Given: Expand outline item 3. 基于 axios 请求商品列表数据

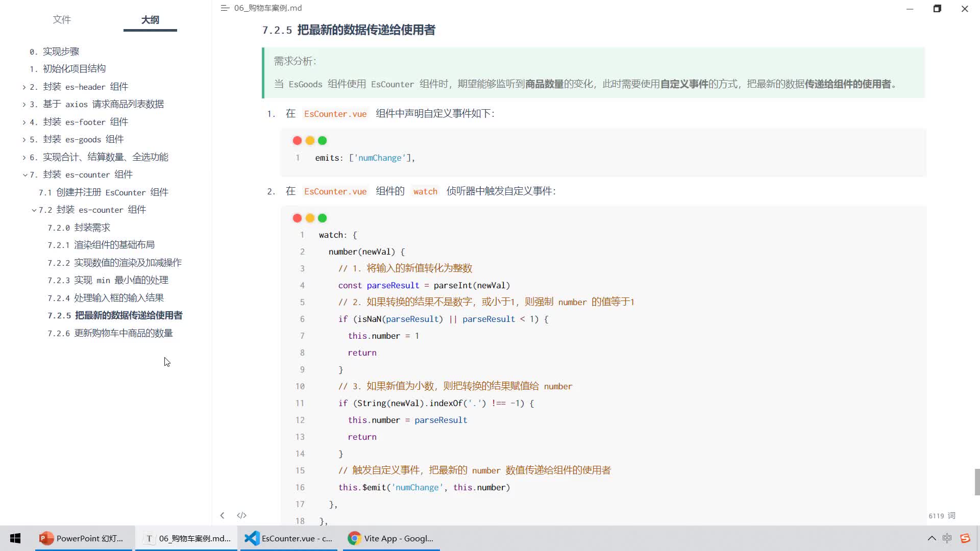Looking at the screenshot, I should [x=24, y=105].
